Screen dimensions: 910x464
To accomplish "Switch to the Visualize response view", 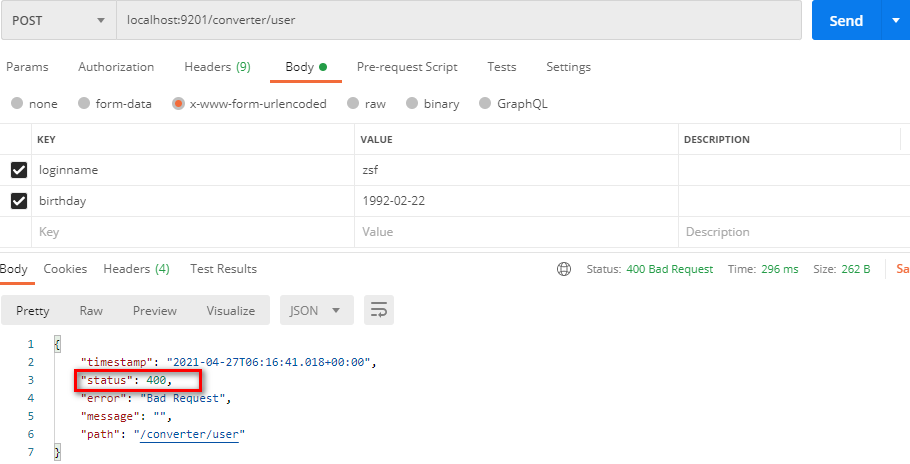I will (x=230, y=310).
